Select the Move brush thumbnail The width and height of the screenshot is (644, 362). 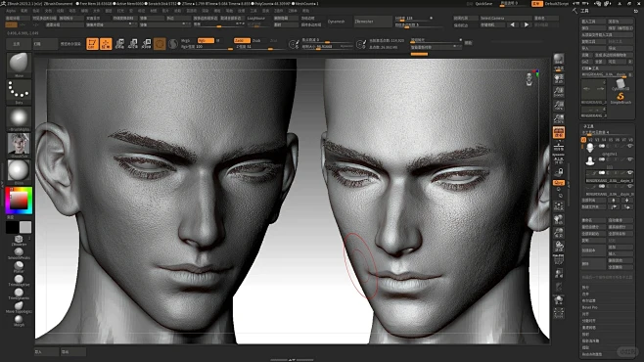[x=19, y=65]
